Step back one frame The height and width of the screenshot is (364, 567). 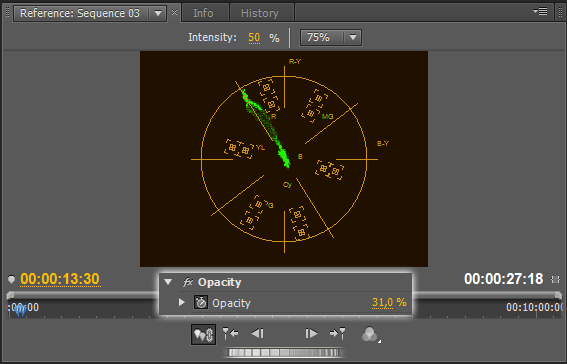pos(257,333)
